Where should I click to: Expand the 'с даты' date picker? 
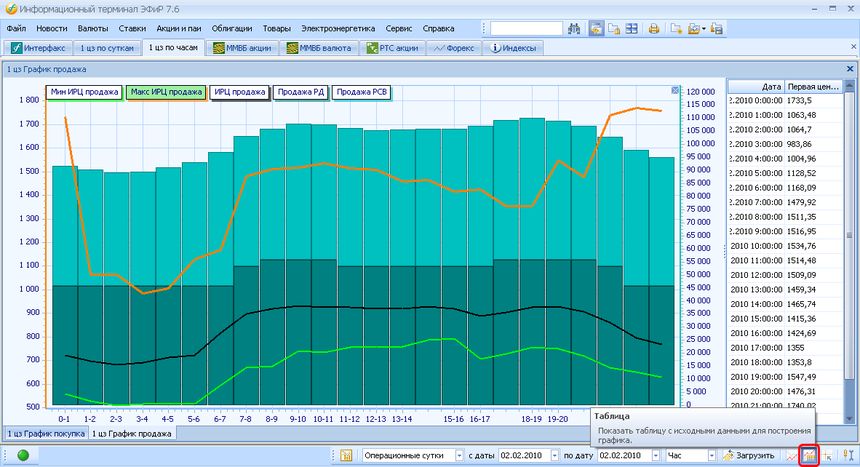[553, 455]
